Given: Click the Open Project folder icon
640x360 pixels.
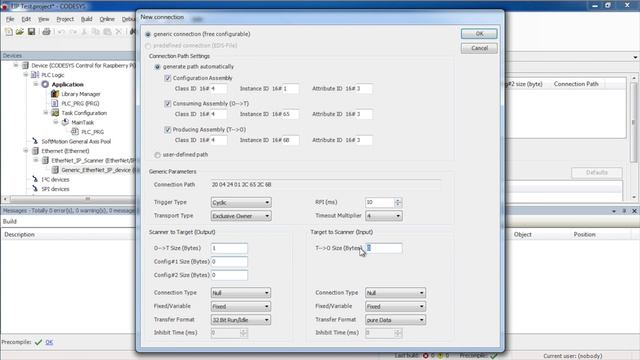Looking at the screenshot, I should pos(20,31).
